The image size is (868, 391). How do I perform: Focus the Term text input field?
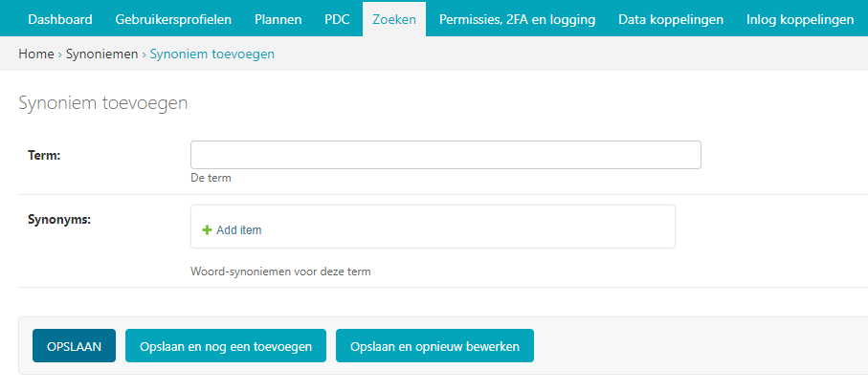(x=445, y=155)
